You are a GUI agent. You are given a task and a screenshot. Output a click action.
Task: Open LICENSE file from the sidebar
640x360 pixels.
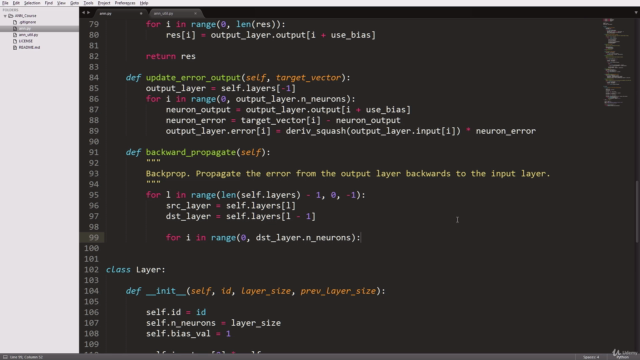click(25, 41)
